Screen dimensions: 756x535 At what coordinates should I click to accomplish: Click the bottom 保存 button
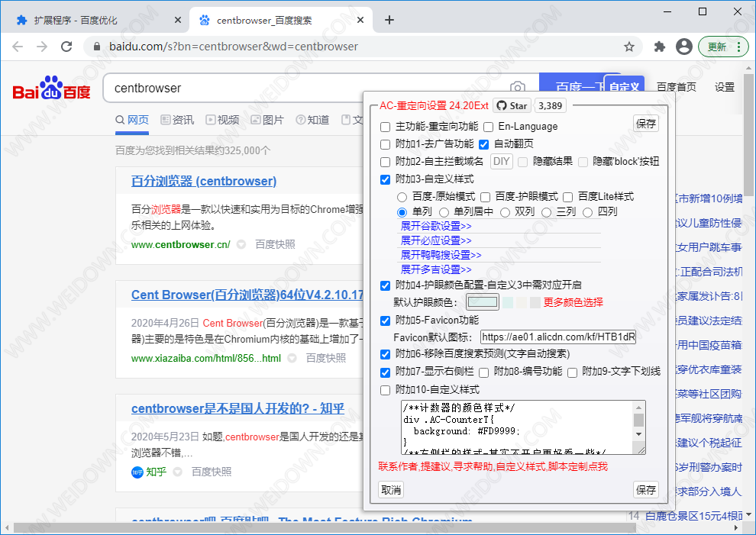point(645,490)
